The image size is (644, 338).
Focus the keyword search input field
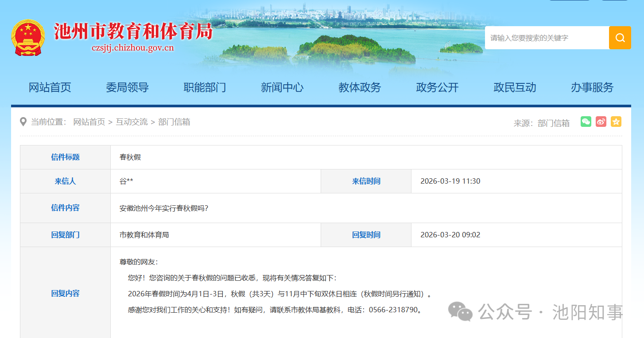point(547,38)
